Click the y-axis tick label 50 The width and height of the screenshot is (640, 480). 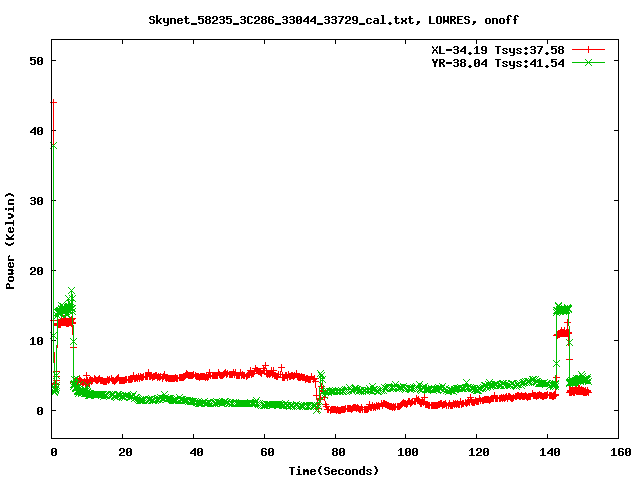[x=36, y=61]
